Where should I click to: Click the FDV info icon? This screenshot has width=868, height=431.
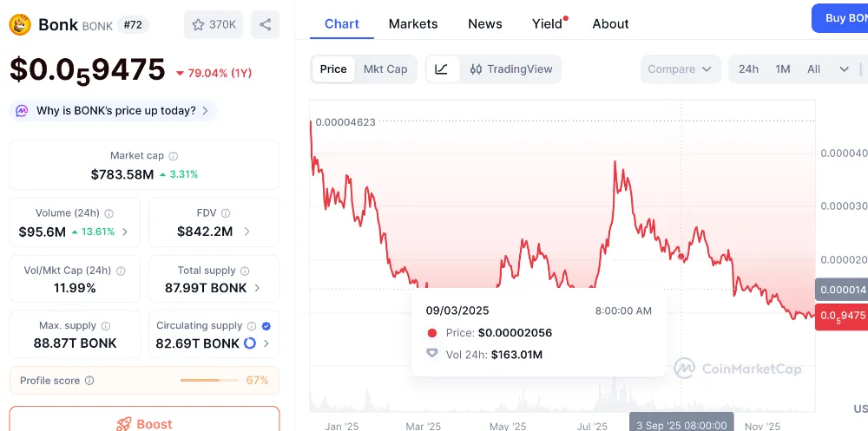[226, 212]
